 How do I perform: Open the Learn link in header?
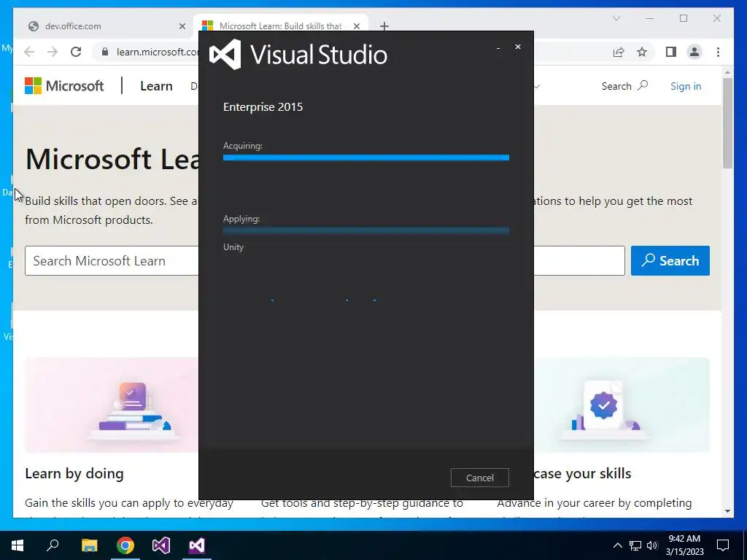pyautogui.click(x=156, y=86)
